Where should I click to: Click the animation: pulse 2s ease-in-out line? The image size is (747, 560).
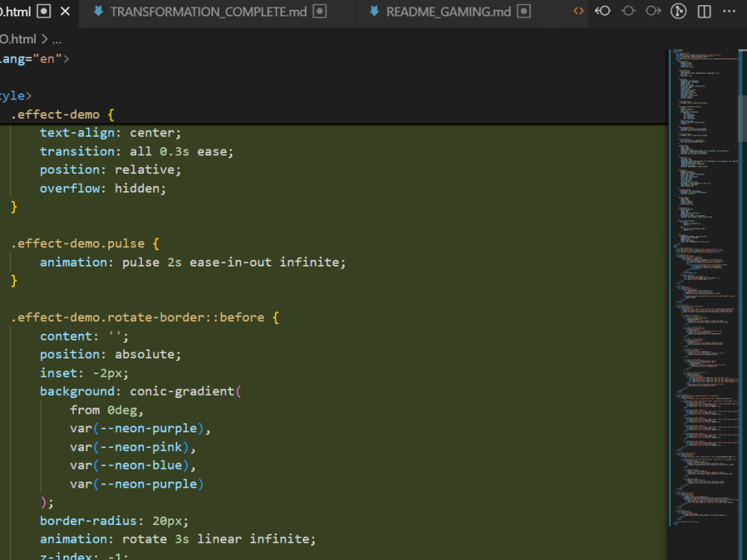point(193,262)
